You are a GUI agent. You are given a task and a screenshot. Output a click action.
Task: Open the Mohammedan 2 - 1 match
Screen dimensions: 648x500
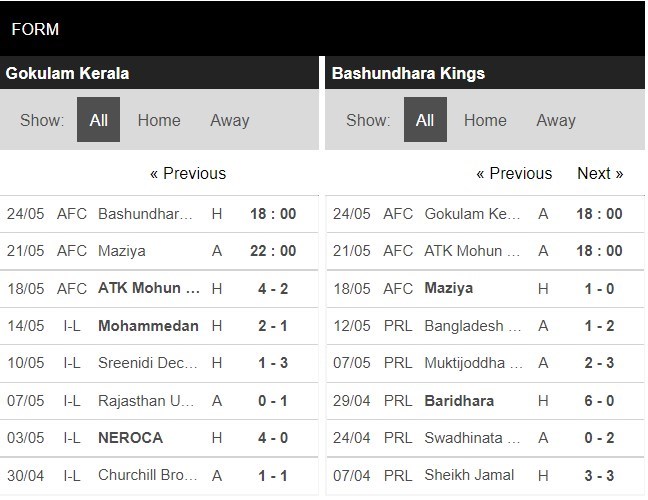148,326
